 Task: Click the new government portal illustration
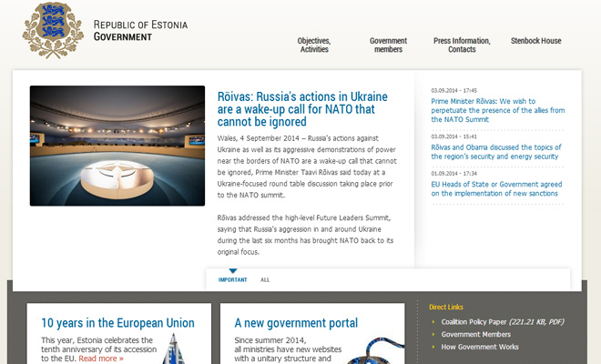tap(375, 350)
